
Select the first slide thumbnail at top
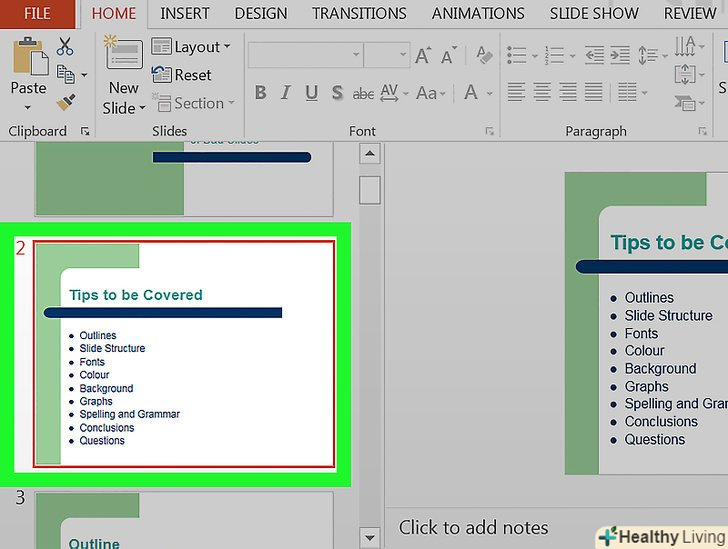point(184,179)
